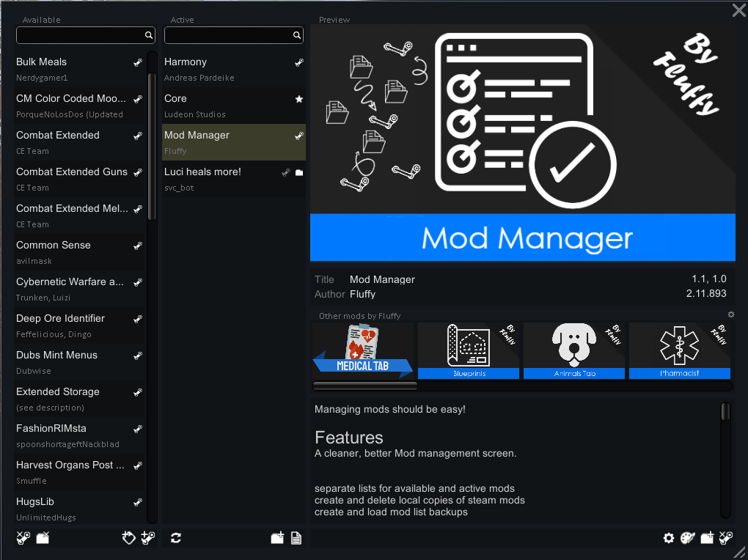
Task: Click the star next to Core
Action: pos(298,99)
